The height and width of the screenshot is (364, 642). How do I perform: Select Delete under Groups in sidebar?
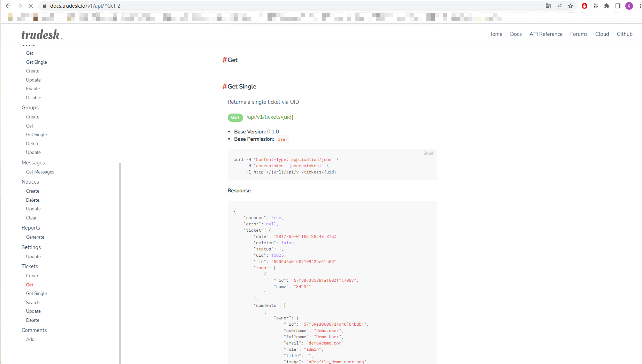(33, 144)
